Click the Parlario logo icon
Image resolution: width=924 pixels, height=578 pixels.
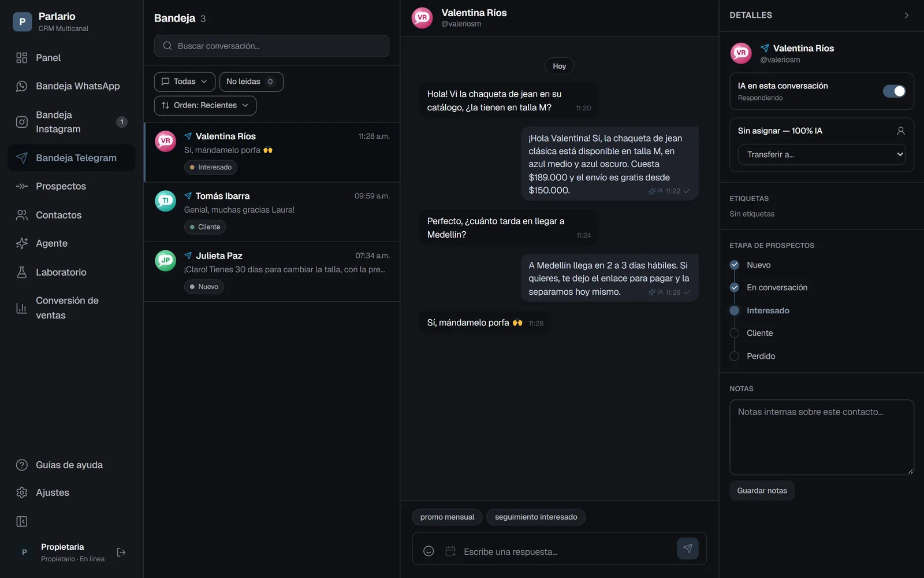click(23, 22)
